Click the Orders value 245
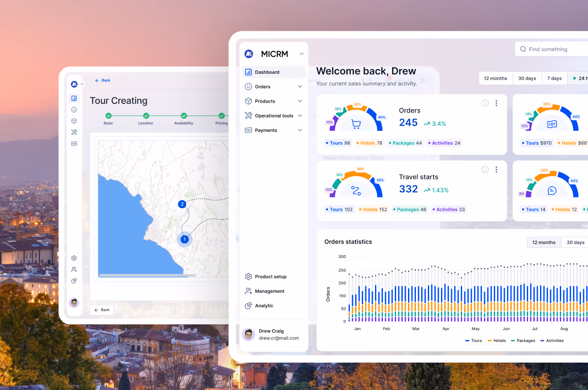 [408, 123]
